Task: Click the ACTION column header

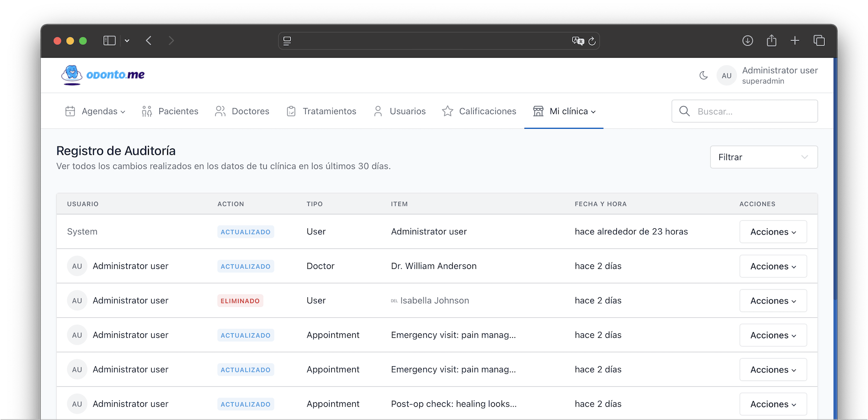Action: coord(231,204)
